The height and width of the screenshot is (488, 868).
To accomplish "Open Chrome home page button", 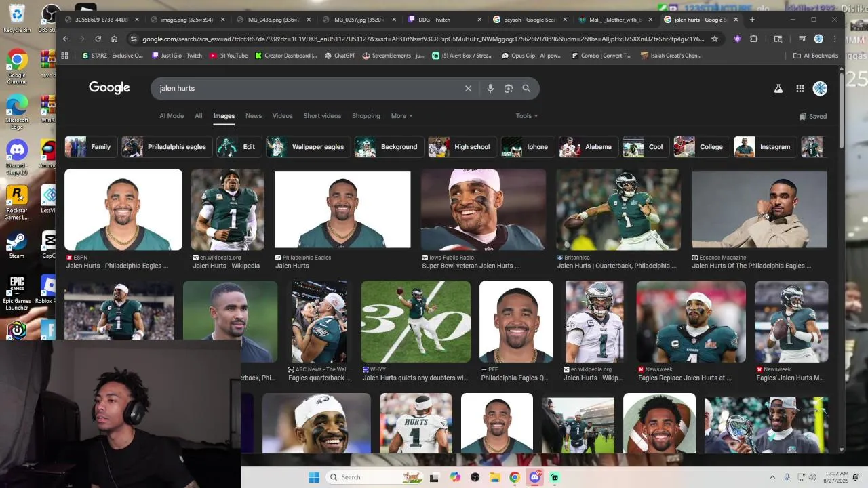I will pos(114,39).
